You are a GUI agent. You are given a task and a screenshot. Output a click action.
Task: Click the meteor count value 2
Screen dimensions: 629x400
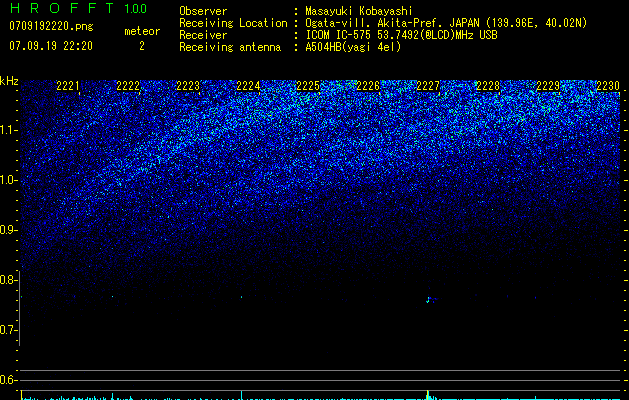[142, 46]
